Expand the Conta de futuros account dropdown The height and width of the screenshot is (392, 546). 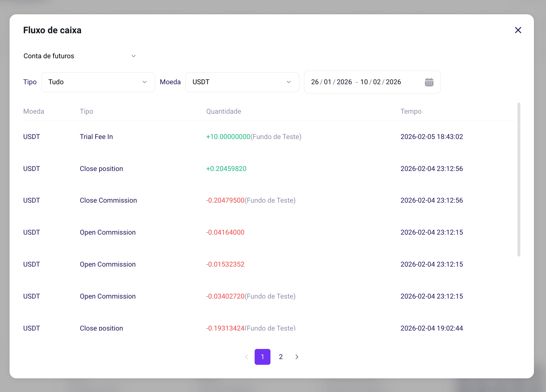click(x=80, y=56)
